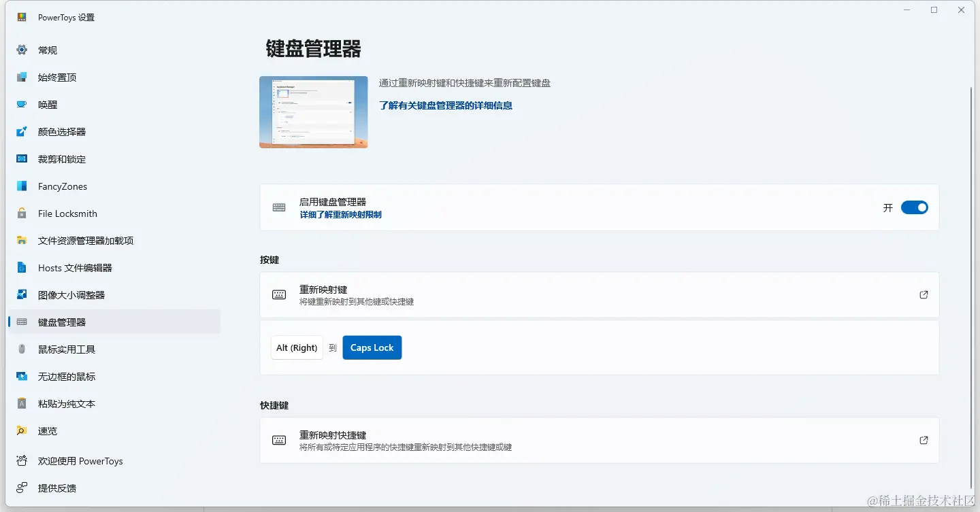The width and height of the screenshot is (980, 512).
Task: Open the 常规 settings page
Action: click(x=114, y=50)
